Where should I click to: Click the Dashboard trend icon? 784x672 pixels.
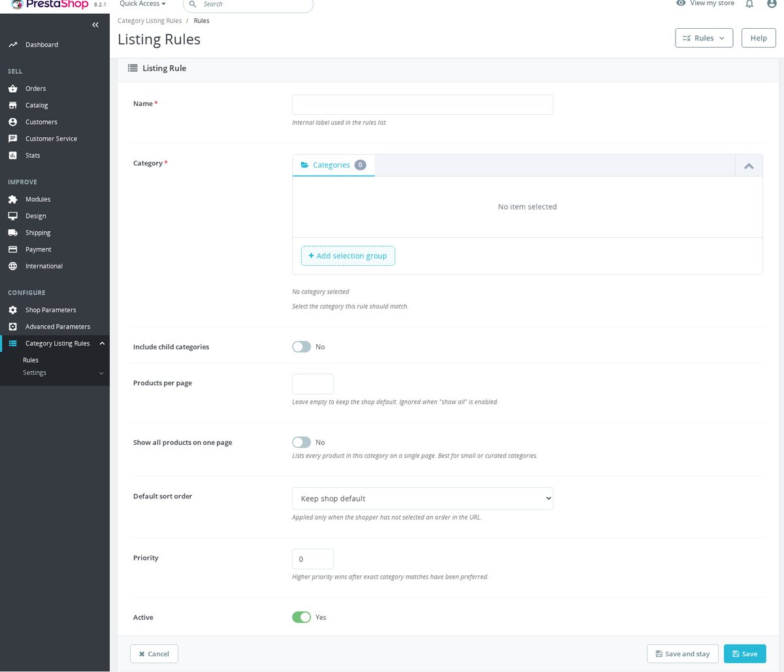pos(12,44)
